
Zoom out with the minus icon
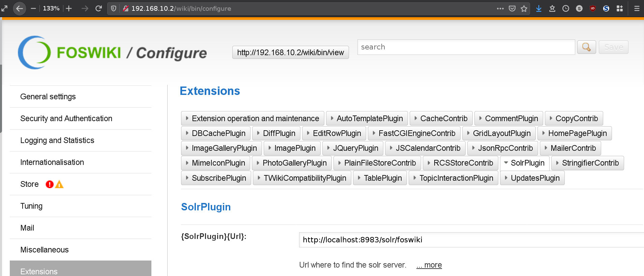(x=33, y=8)
